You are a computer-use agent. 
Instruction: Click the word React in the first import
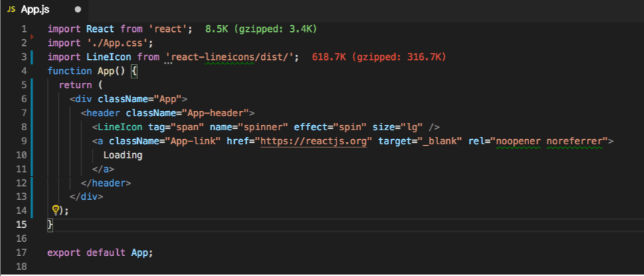click(x=100, y=29)
